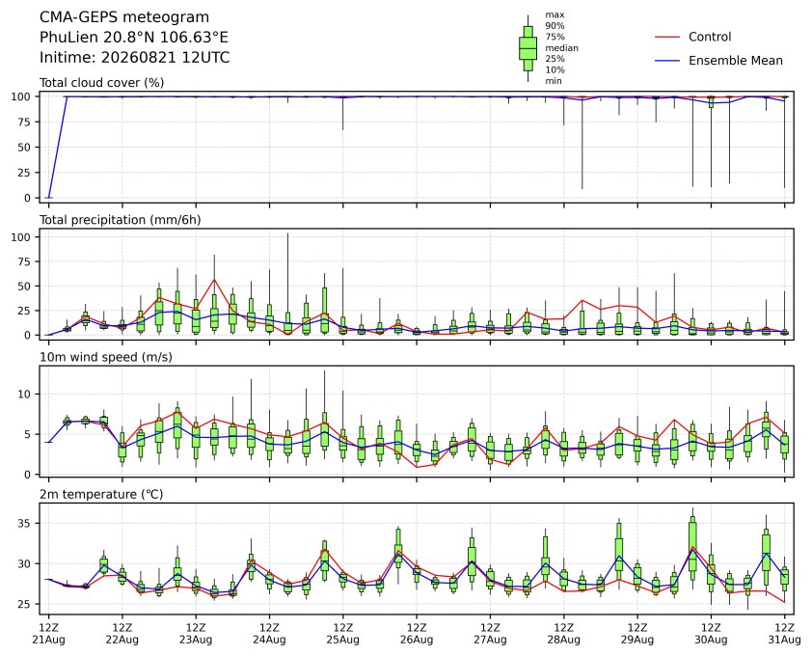Click the temperature '35' y-axis tick label
Viewport: 812px width, 656px height.
coord(25,523)
